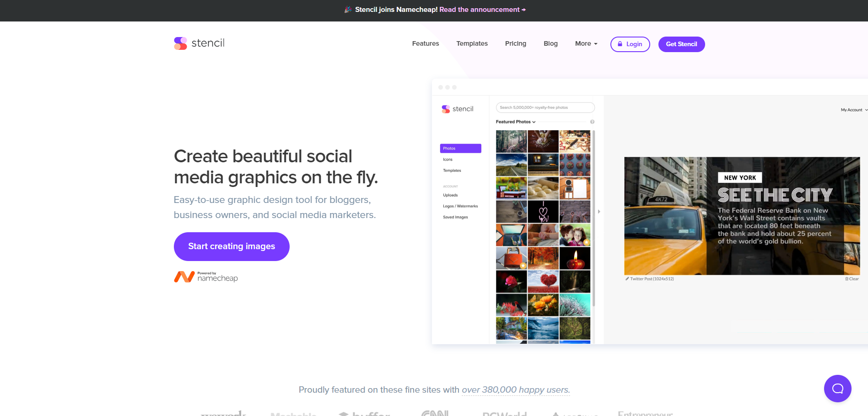
Task: Open the Templates nav link
Action: (x=472, y=43)
